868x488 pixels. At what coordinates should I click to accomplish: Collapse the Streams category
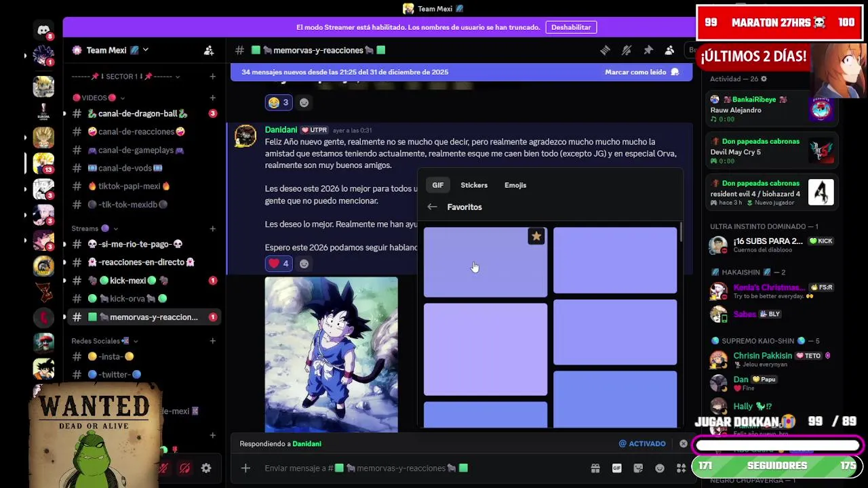click(95, 228)
